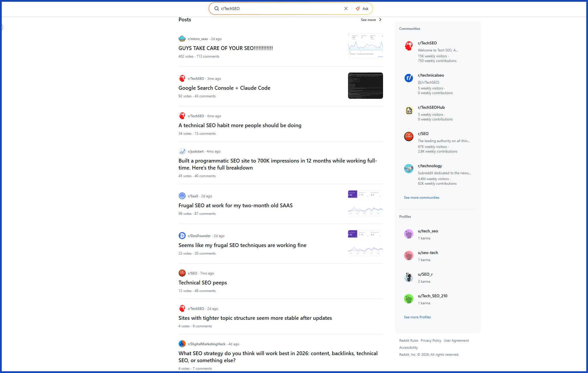Open A technical SEO habit post title
This screenshot has height=373, width=588.
pyautogui.click(x=240, y=125)
